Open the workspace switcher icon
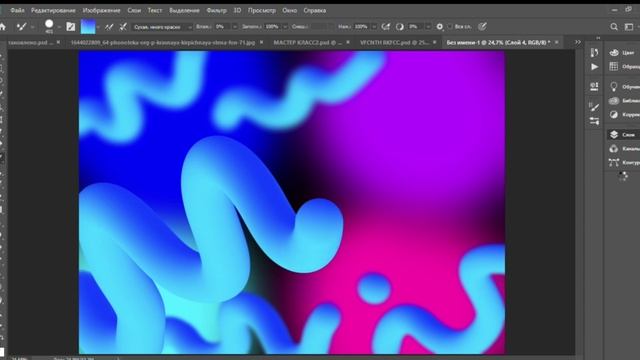This screenshot has height=360, width=640. [x=629, y=27]
